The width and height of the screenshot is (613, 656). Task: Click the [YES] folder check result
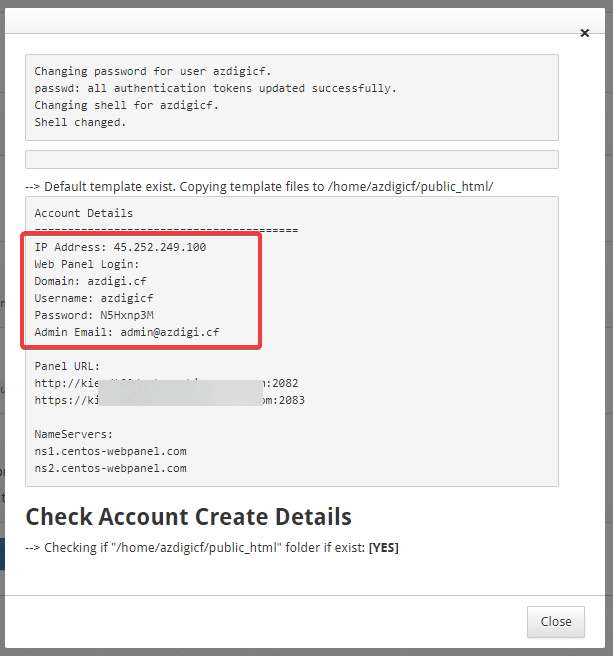click(x=383, y=548)
